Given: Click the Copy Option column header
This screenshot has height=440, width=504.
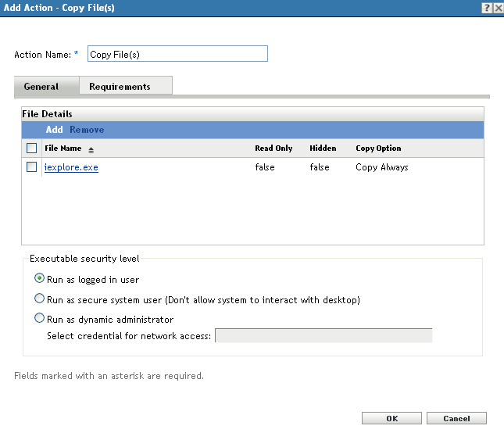Looking at the screenshot, I should point(378,148).
